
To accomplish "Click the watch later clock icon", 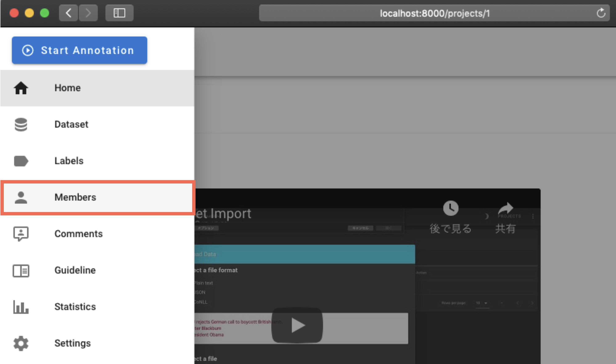I will pos(451,208).
